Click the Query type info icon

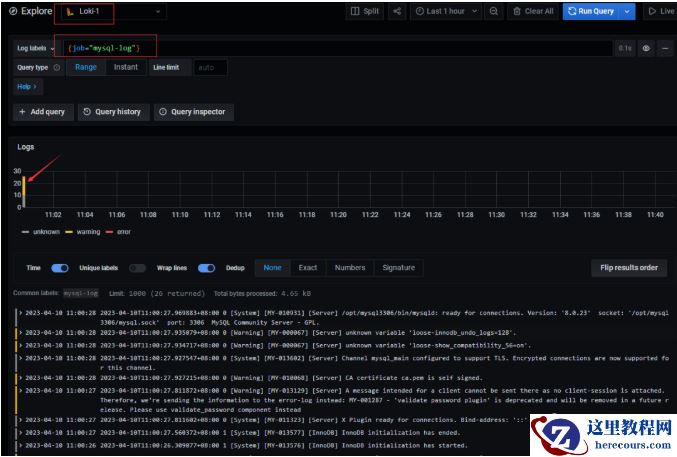pos(57,67)
